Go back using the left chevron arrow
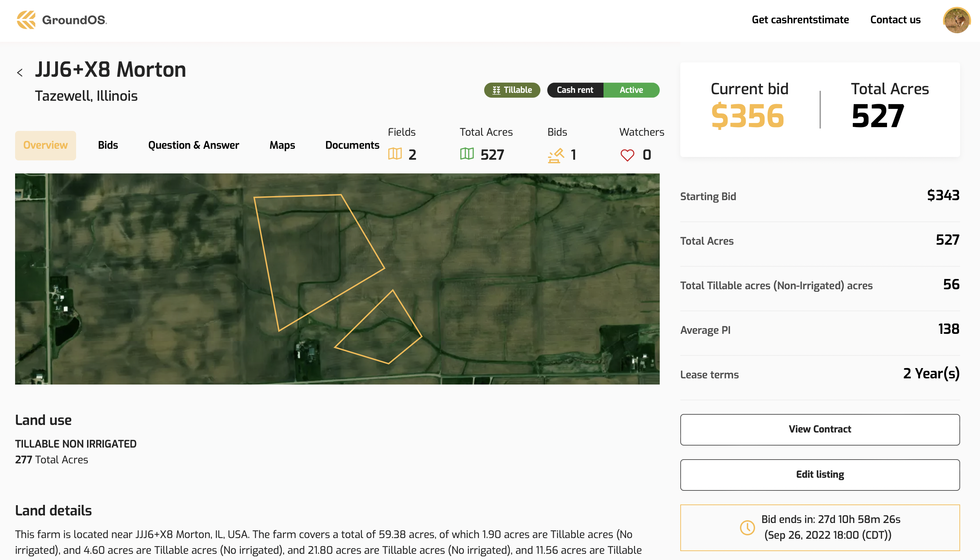Image resolution: width=980 pixels, height=560 pixels. pos(20,72)
